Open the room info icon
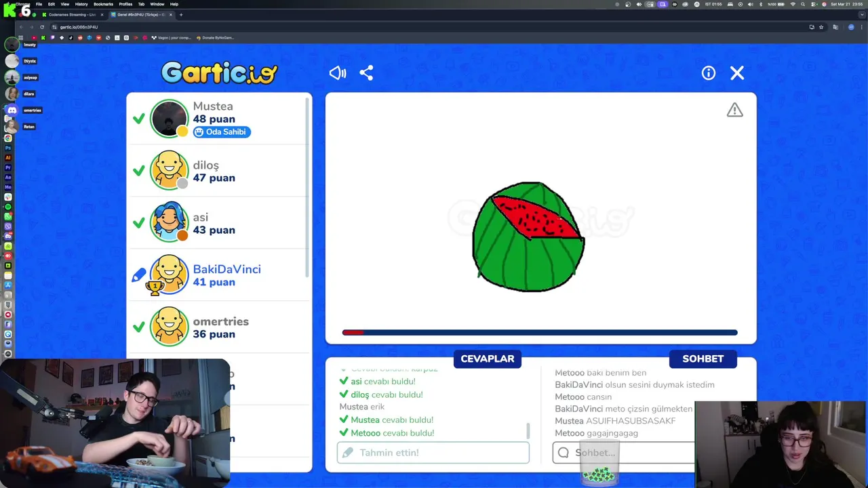Viewport: 868px width, 488px height. point(709,73)
